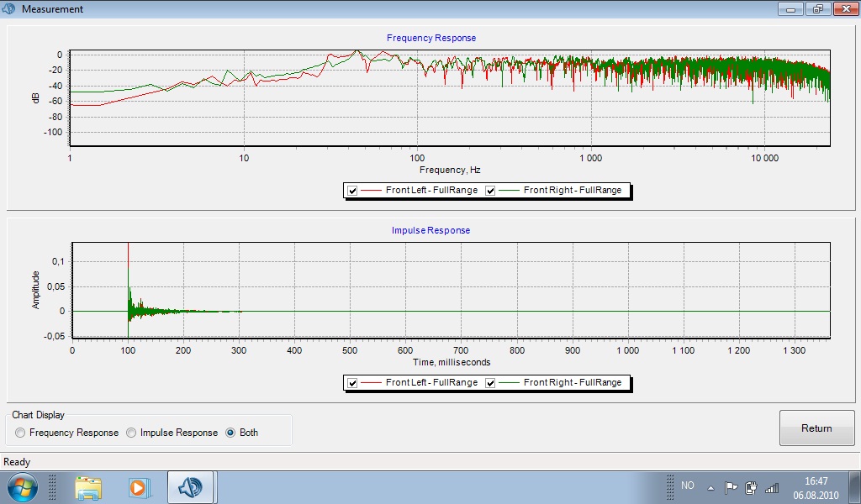
Task: Open Windows Explorer from the taskbar
Action: point(88,487)
